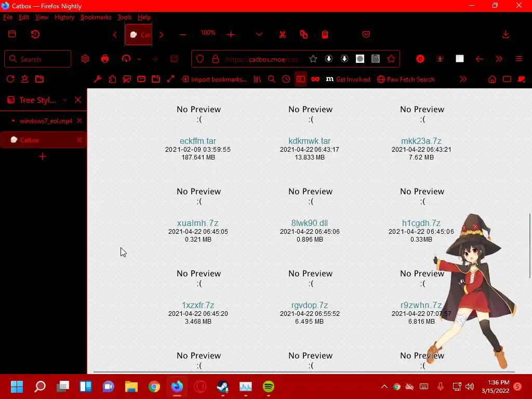Open tracking protection shield icon
This screenshot has height=399, width=532.
point(200,59)
